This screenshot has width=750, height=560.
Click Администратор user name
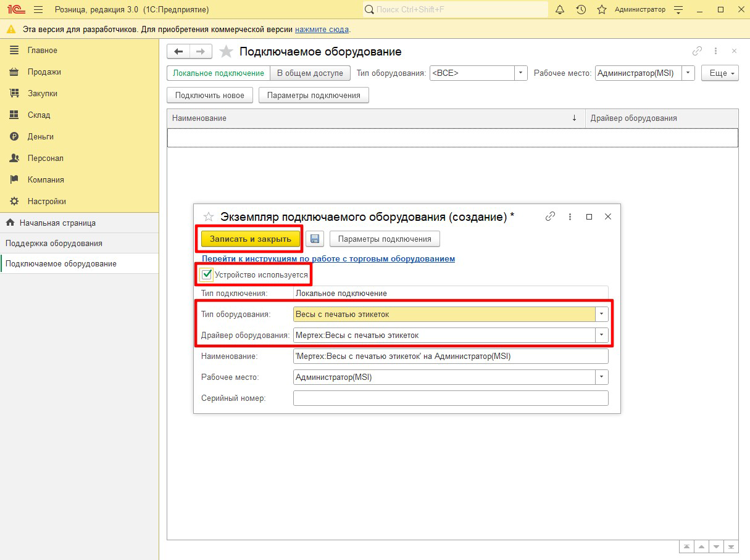(x=640, y=9)
